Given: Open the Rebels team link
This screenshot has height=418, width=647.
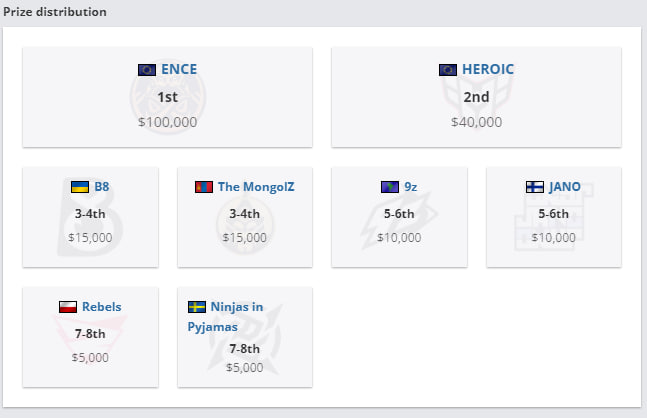Looking at the screenshot, I should point(102,307).
